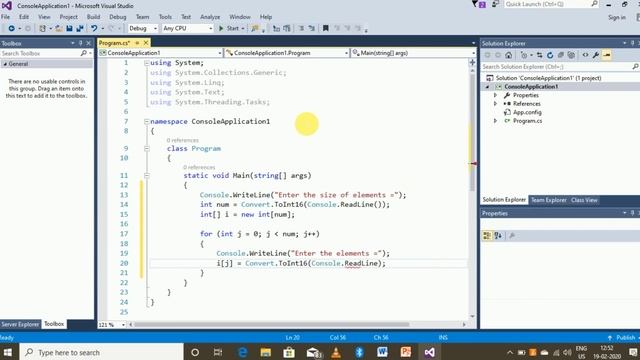Open the Tools menu
This screenshot has width=640, height=360.
[x=165, y=17]
